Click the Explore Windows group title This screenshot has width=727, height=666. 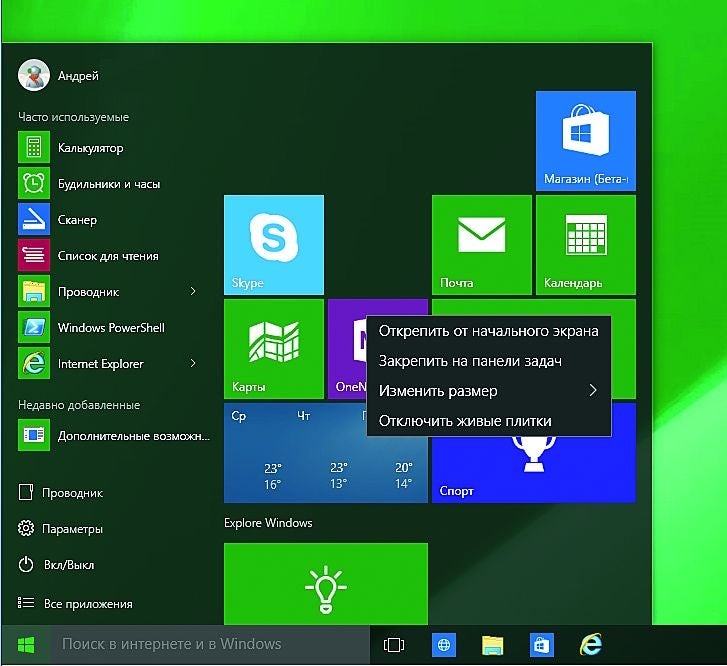pos(268,523)
